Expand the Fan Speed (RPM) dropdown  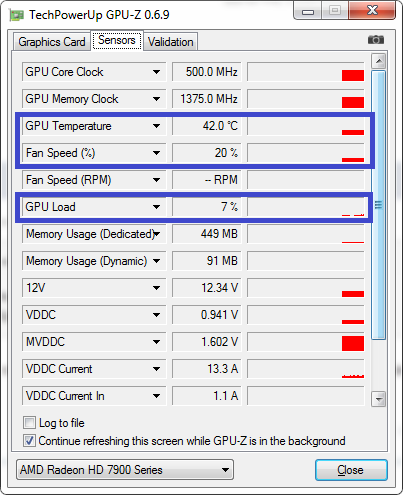click(x=156, y=180)
